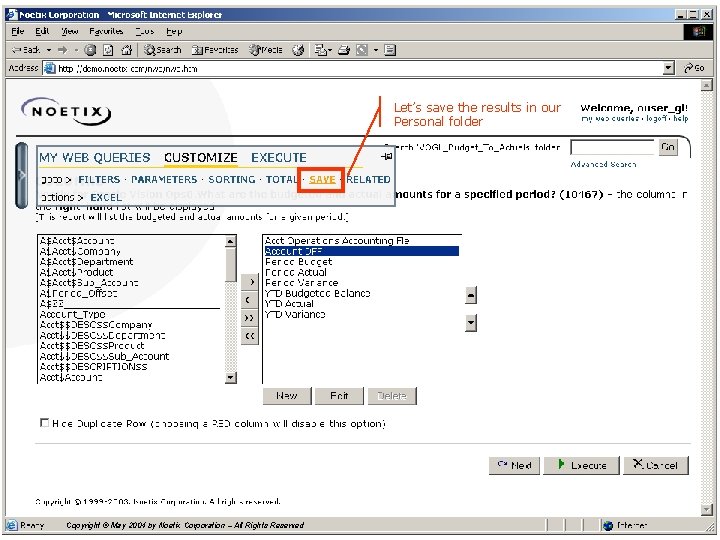Move selected column up with arrow button
This screenshot has width=720, height=540.
(x=471, y=295)
